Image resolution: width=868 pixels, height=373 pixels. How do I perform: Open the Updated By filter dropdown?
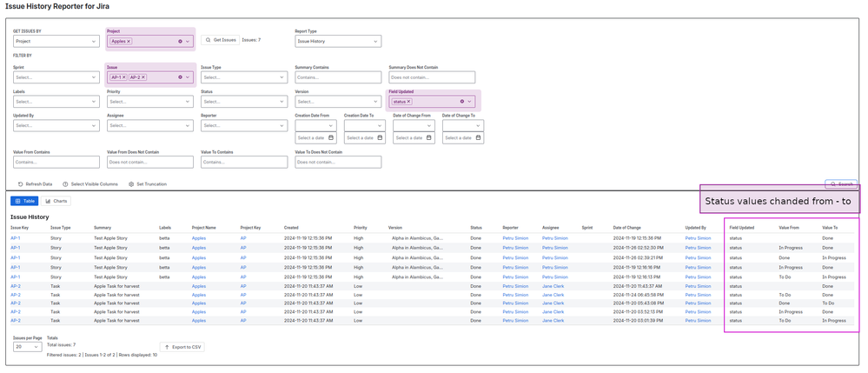56,126
